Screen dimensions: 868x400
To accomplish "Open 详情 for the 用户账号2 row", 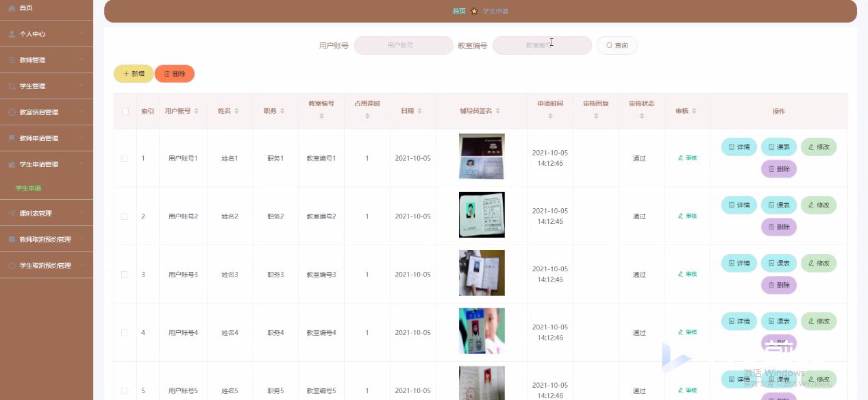I will (x=739, y=205).
